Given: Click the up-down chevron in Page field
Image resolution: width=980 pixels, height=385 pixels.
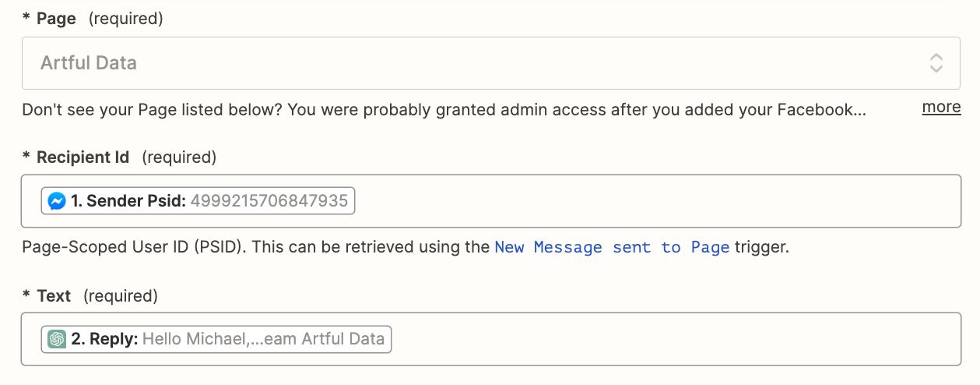Looking at the screenshot, I should [936, 63].
